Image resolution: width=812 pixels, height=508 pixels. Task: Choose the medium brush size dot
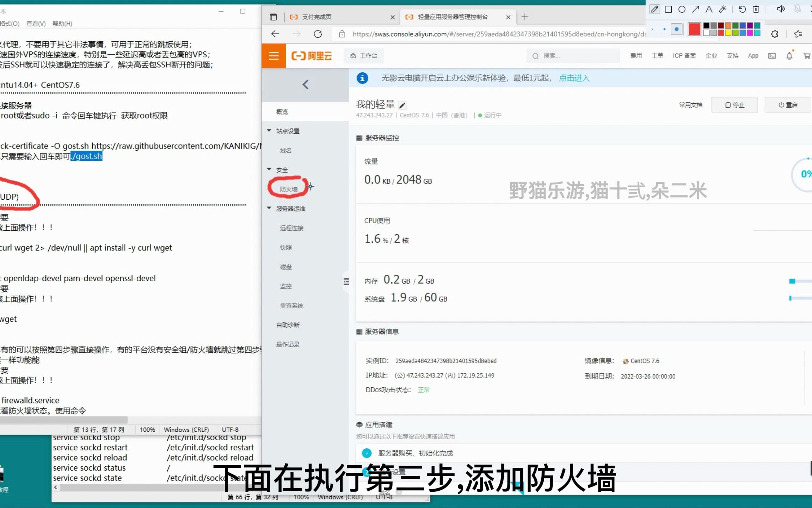664,29
